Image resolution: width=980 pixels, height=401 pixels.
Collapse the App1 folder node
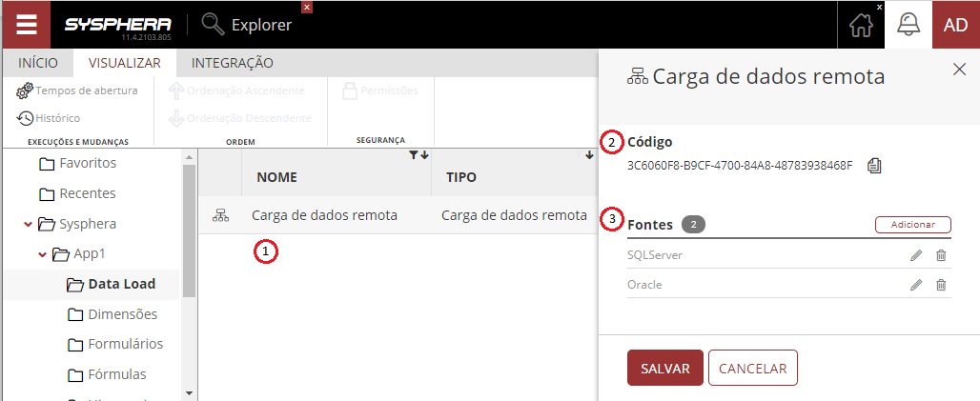(x=42, y=255)
